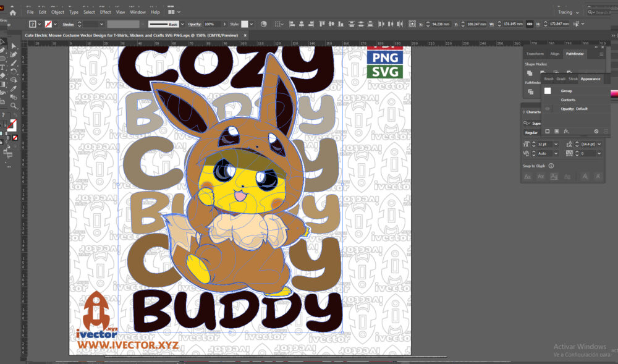Click Add New Fill in Appearance panel

point(557,131)
